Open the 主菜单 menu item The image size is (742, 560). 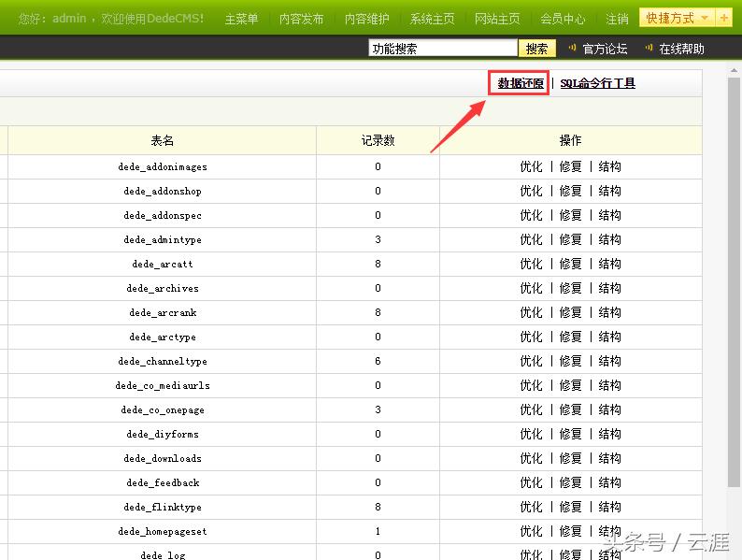point(241,19)
